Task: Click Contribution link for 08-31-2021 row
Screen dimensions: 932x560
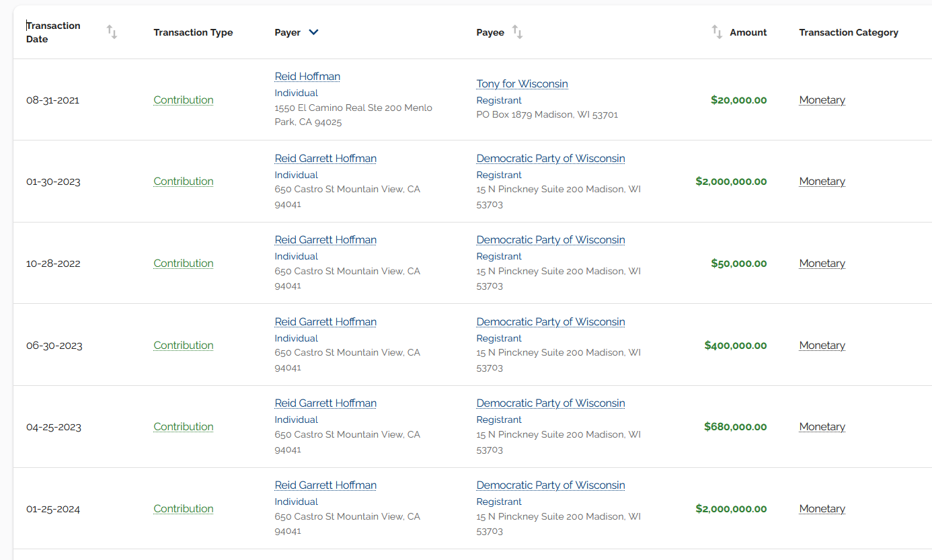Action: pyautogui.click(x=183, y=100)
